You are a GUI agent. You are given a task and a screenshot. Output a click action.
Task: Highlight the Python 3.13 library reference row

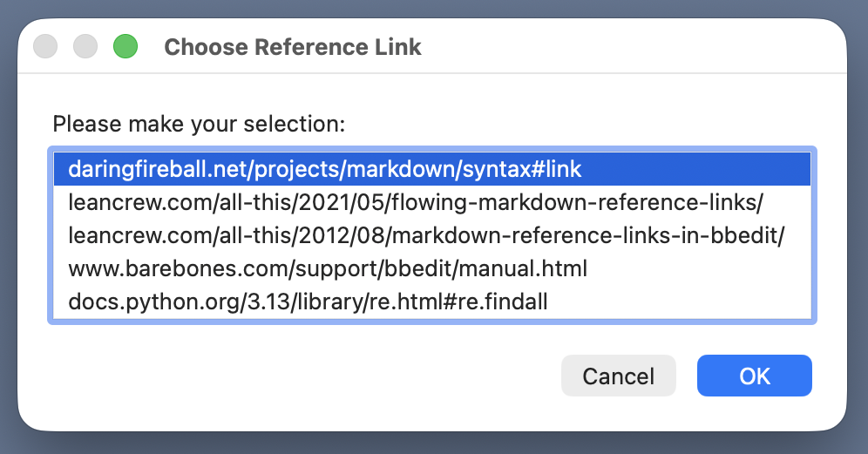(308, 302)
